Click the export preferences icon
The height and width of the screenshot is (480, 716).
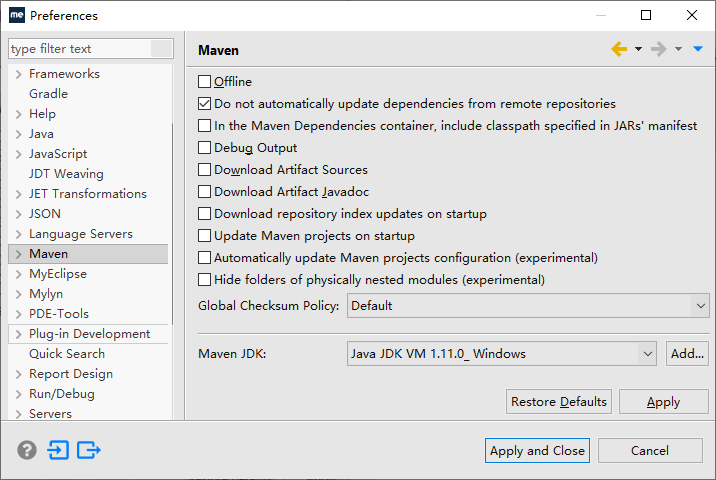(x=89, y=450)
